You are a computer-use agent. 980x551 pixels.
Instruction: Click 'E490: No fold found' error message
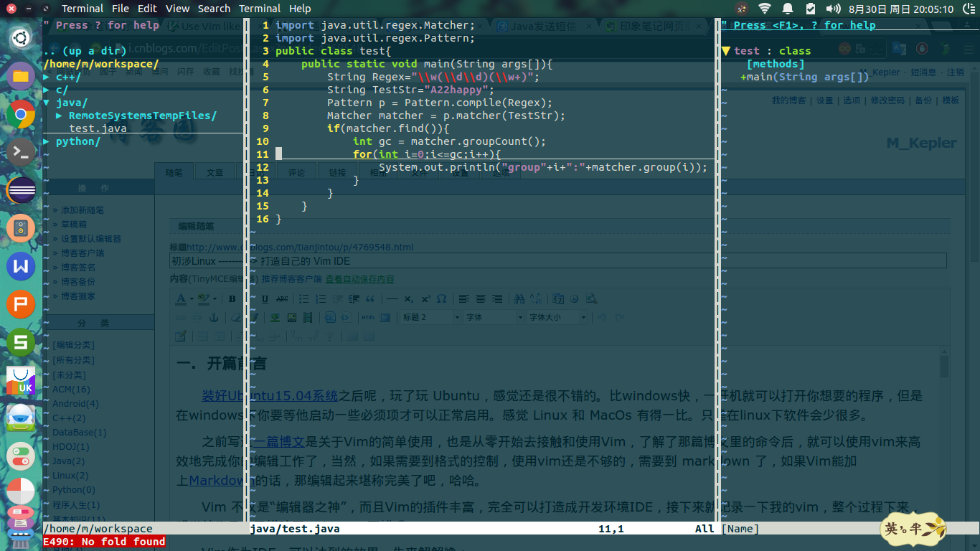[104, 542]
